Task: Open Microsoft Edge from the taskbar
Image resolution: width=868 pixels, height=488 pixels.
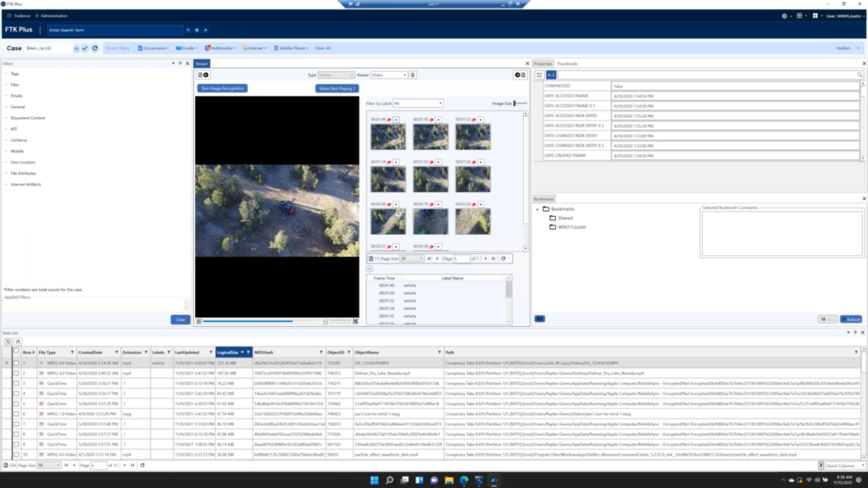Action: click(464, 480)
